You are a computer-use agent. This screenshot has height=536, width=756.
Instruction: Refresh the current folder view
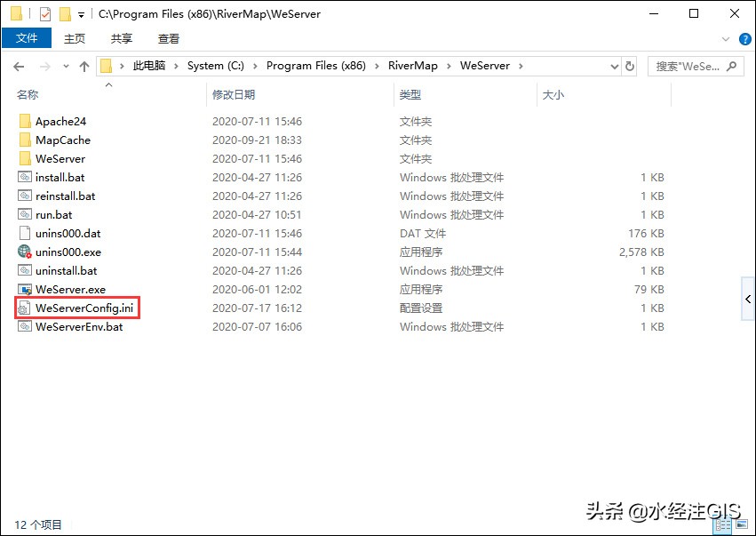coord(630,66)
